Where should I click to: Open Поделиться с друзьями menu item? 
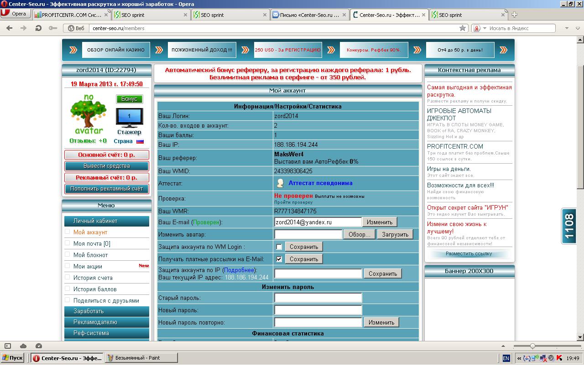pyautogui.click(x=106, y=301)
